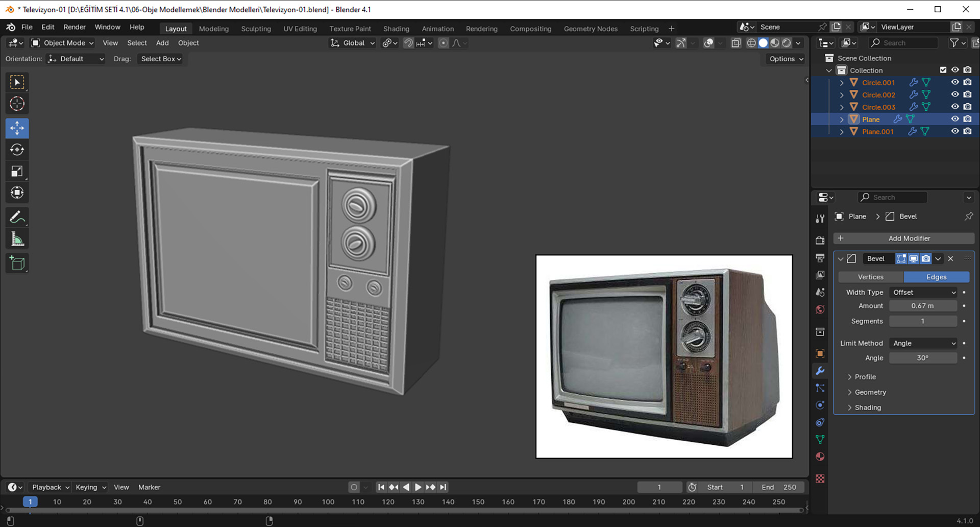Choose the Scale tool
Screen dimensions: 980x527
click(x=17, y=172)
